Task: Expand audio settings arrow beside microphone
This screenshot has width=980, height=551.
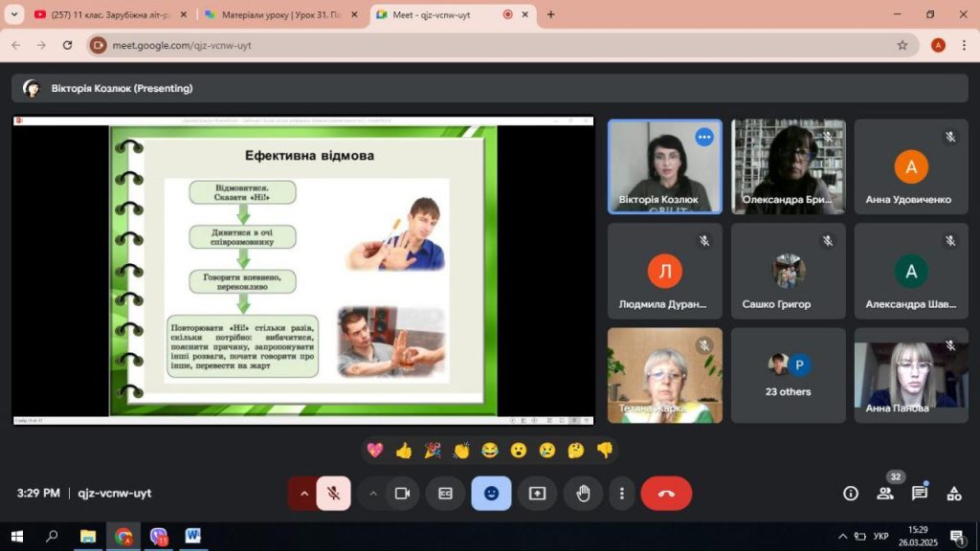Action: [x=304, y=494]
